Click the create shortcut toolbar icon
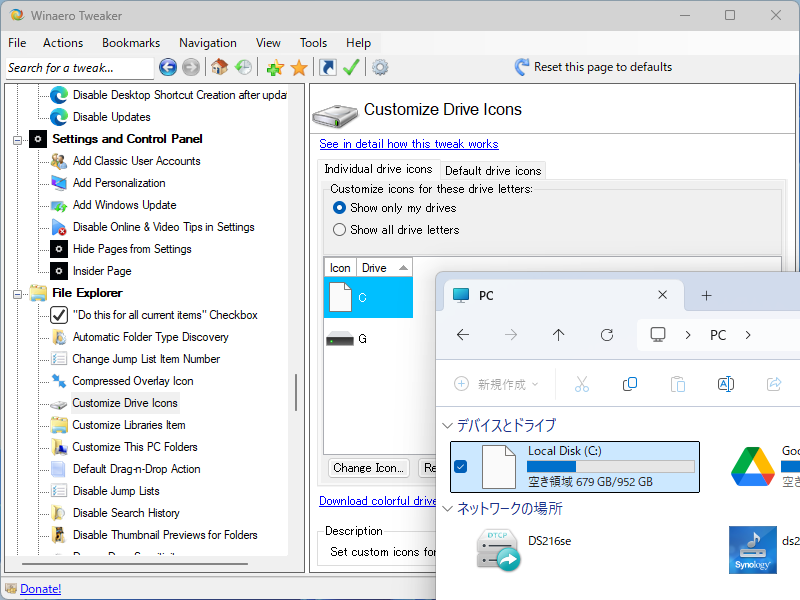 pyautogui.click(x=328, y=67)
